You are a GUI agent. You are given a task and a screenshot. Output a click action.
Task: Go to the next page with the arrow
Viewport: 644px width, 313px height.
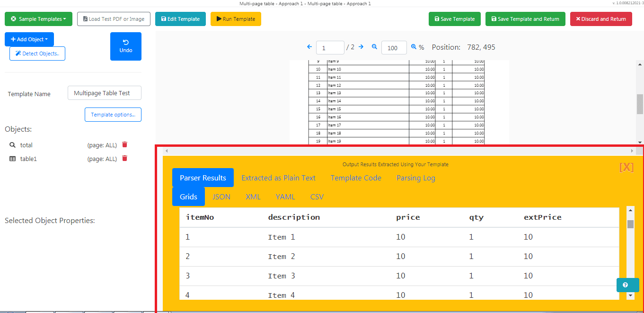[x=361, y=47]
